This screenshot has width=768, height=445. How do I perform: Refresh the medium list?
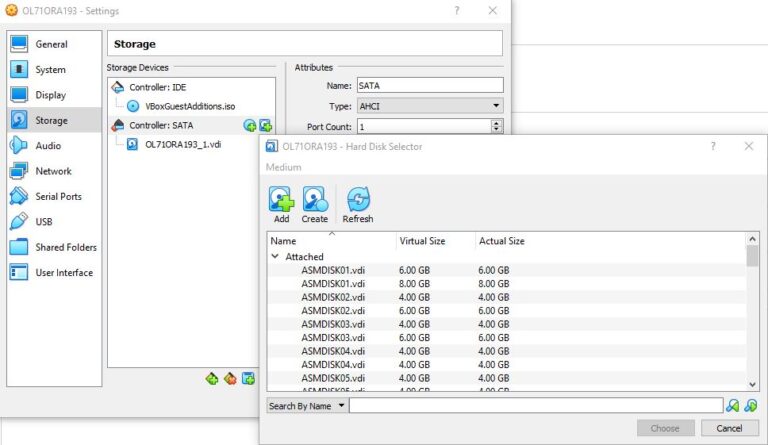point(358,205)
